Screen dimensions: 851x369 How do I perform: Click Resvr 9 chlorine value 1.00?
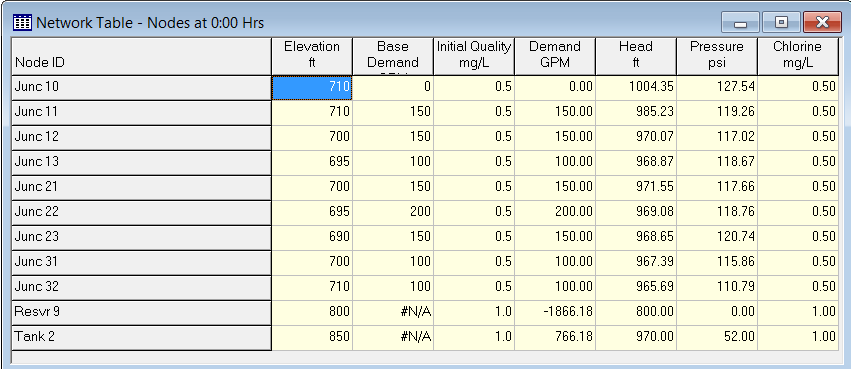pos(798,313)
